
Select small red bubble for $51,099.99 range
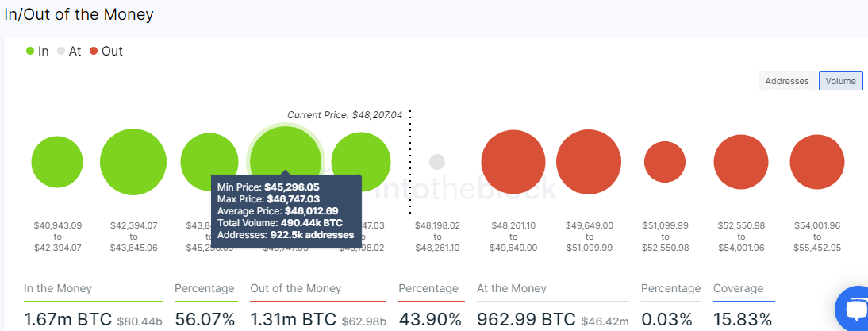[665, 162]
